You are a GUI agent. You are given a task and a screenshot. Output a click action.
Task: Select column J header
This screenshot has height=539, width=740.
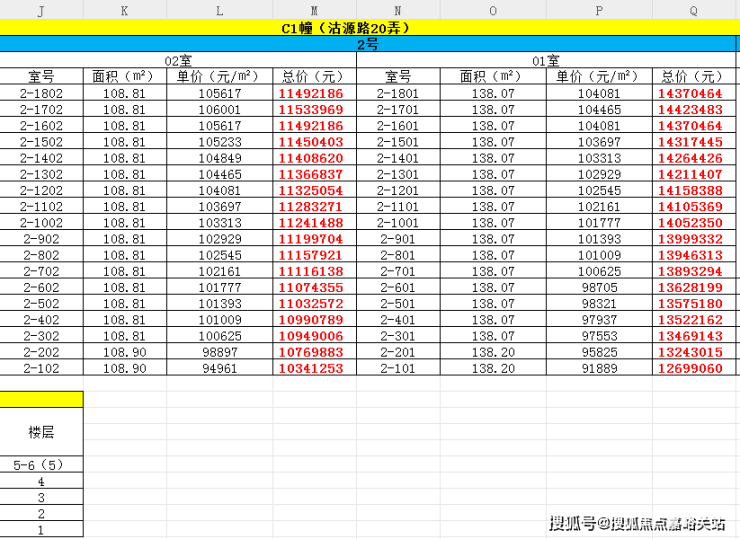[x=40, y=10]
